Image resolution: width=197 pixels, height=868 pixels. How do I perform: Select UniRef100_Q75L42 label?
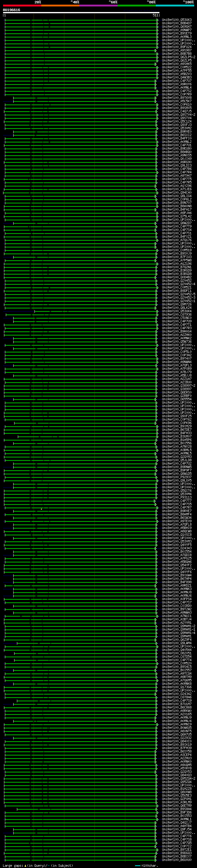click(x=177, y=216)
